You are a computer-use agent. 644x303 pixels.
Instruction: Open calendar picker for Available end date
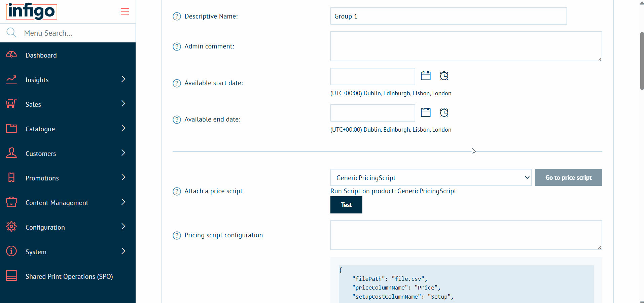click(x=426, y=112)
